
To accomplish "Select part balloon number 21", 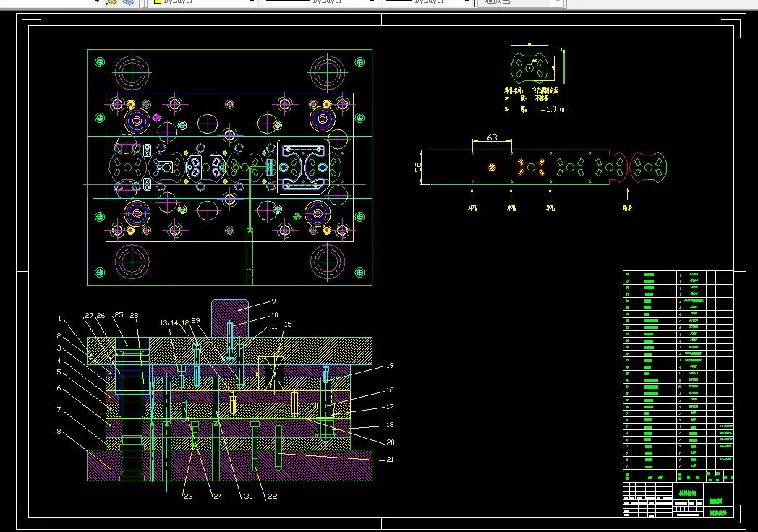I will click(391, 460).
